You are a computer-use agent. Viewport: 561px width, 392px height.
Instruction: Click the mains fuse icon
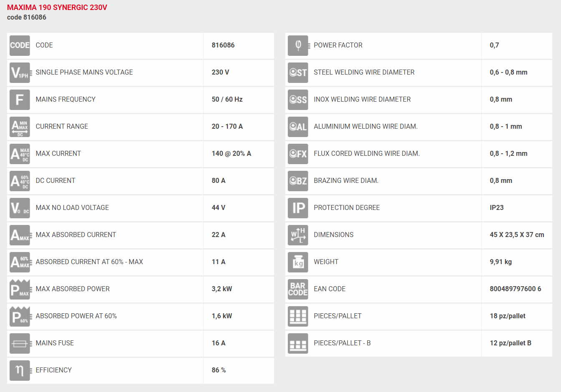coord(20,343)
